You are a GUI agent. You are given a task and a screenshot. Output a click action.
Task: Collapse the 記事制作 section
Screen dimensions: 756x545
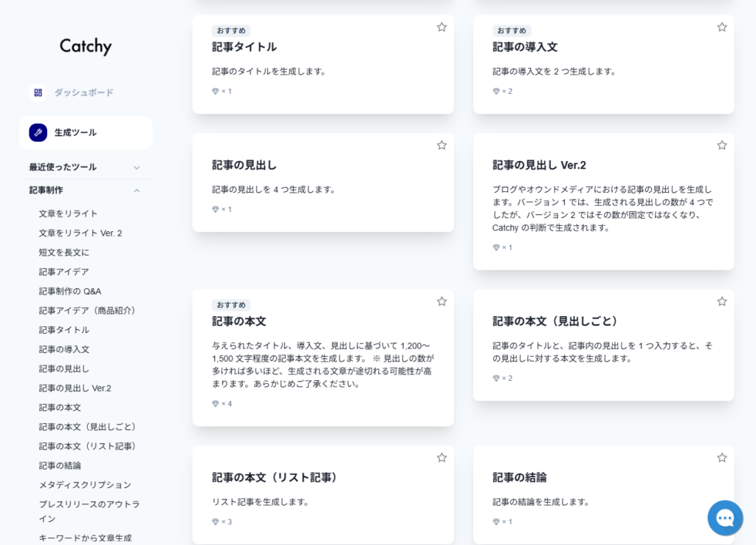click(137, 191)
